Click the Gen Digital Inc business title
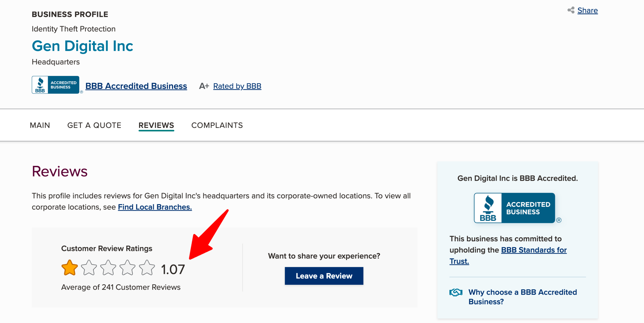Viewport: 644px width, 323px height. click(82, 46)
